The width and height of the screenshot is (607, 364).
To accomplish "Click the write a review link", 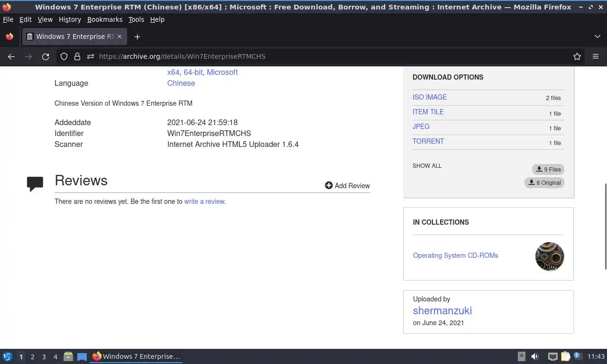I will point(204,201).
